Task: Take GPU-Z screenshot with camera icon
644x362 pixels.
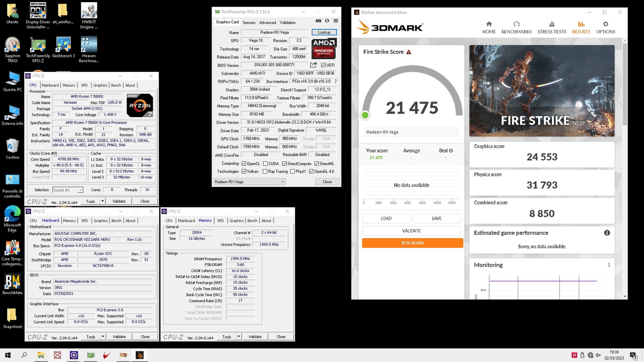Action: [318, 21]
